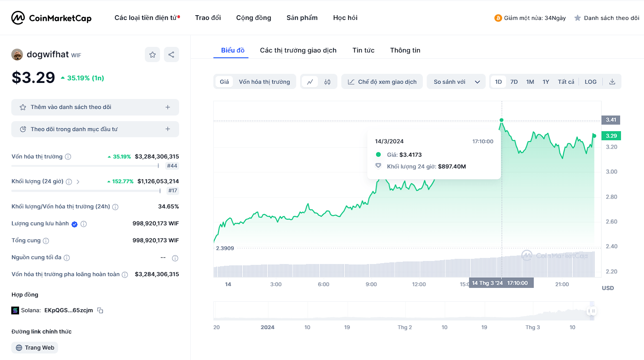Click 35.19% (1n) price change

click(82, 78)
